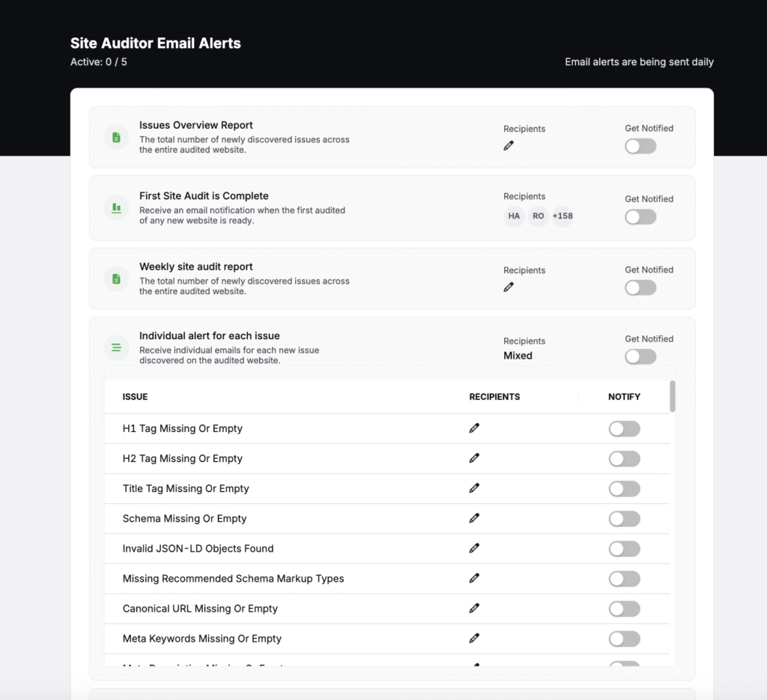Enable Get Notified for First Site Audit

tap(640, 217)
